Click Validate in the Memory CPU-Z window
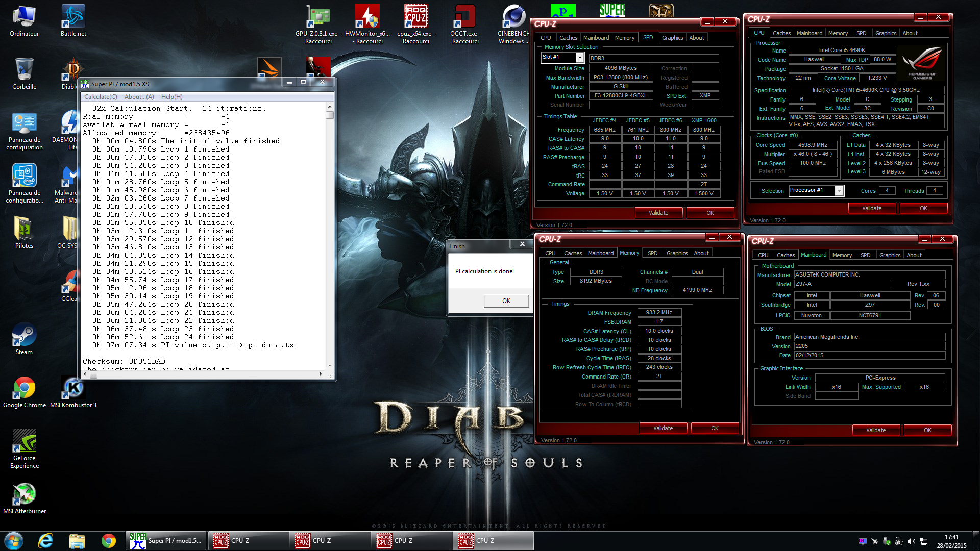The height and width of the screenshot is (551, 980). pos(663,428)
